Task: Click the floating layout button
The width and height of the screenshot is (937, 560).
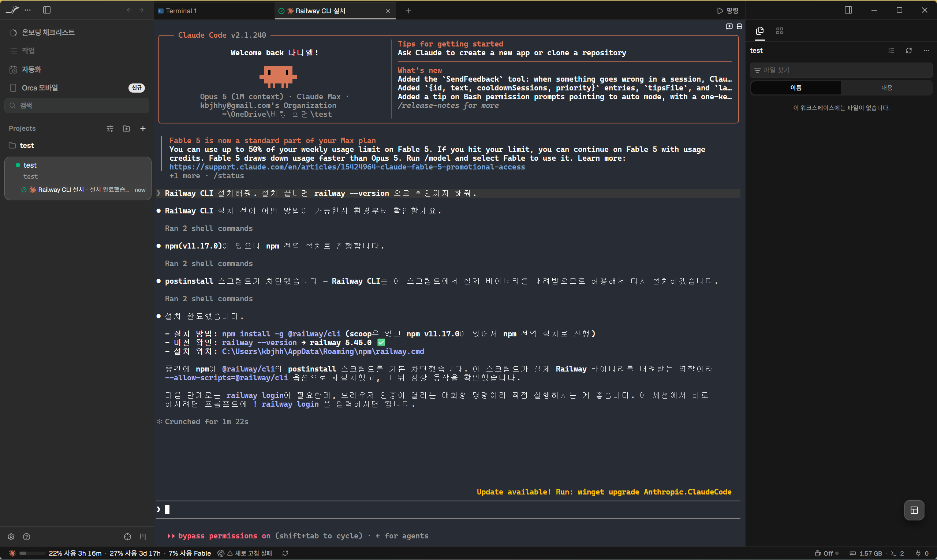Action: [x=914, y=511]
